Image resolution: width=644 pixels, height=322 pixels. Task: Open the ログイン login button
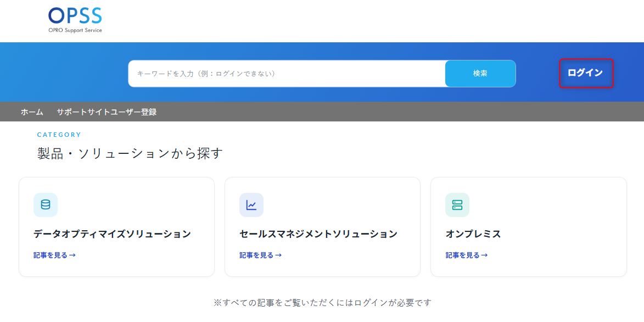(x=586, y=73)
